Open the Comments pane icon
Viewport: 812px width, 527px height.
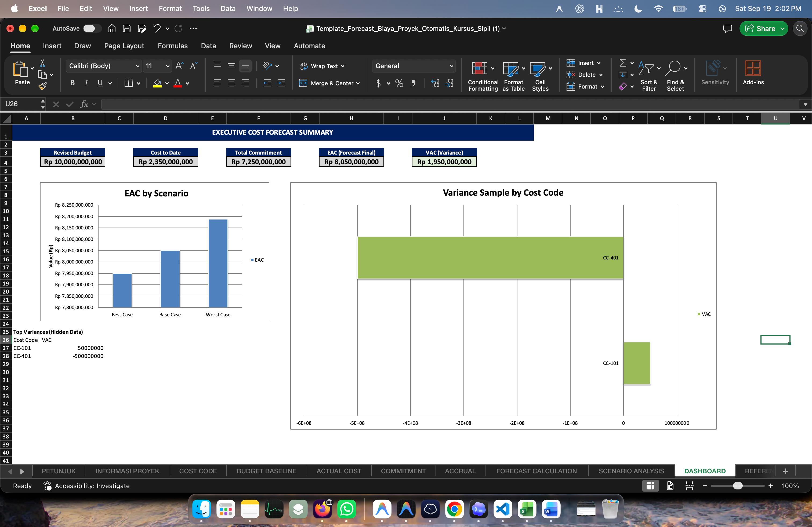click(727, 29)
